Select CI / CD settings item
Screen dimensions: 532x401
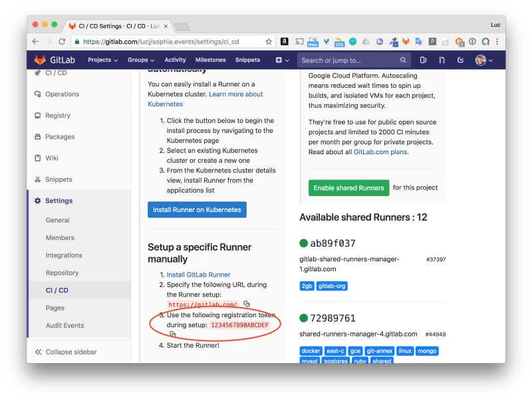coord(57,291)
